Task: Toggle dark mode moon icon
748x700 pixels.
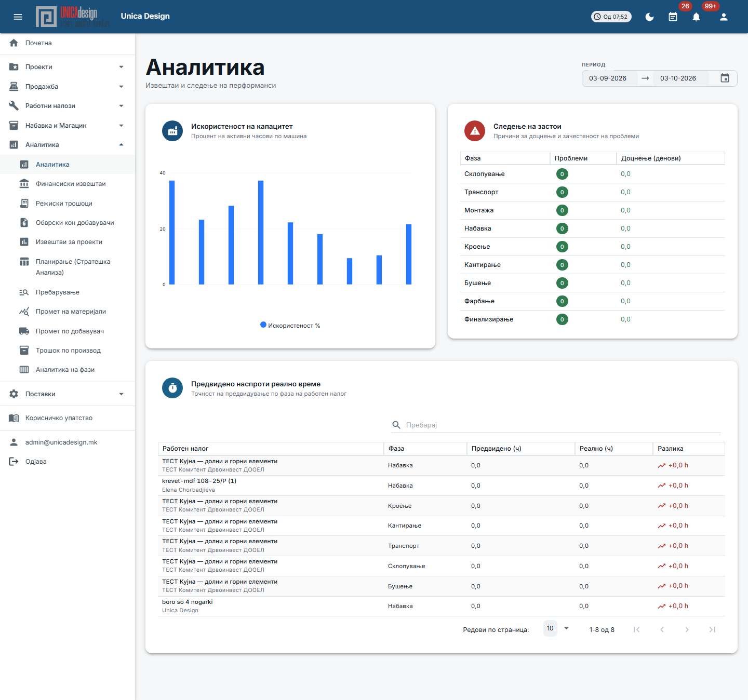Action: click(x=649, y=17)
